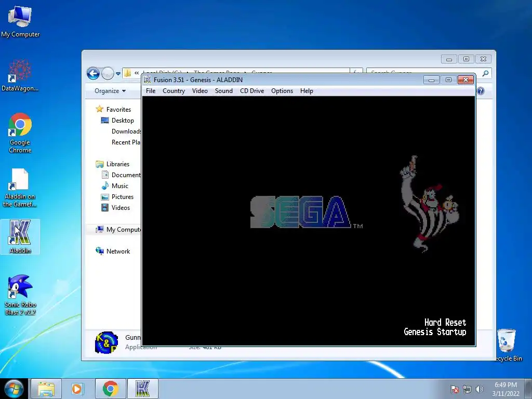Select Desktop under Favorites

pos(123,121)
